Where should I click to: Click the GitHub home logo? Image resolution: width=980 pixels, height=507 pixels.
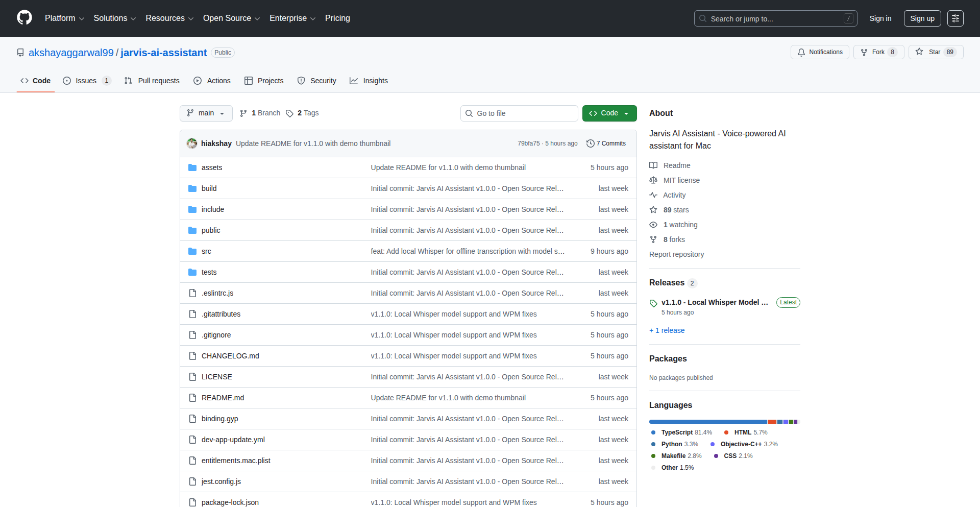[x=23, y=18]
